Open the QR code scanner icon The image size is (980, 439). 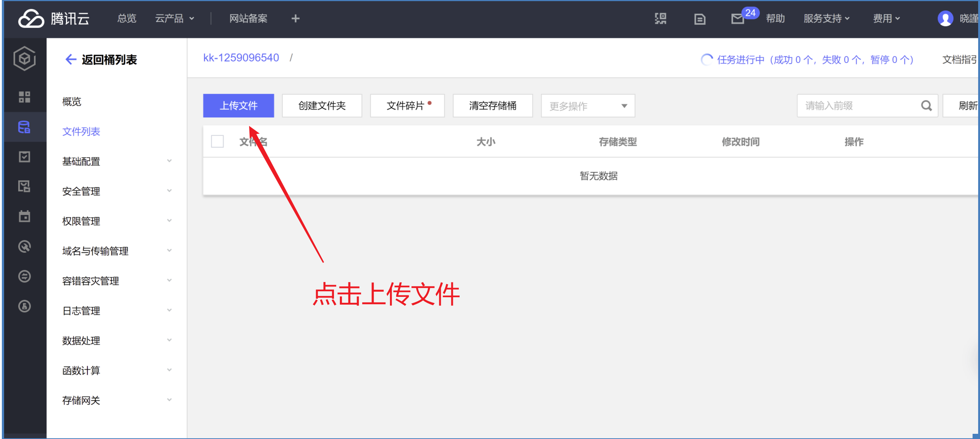[660, 18]
